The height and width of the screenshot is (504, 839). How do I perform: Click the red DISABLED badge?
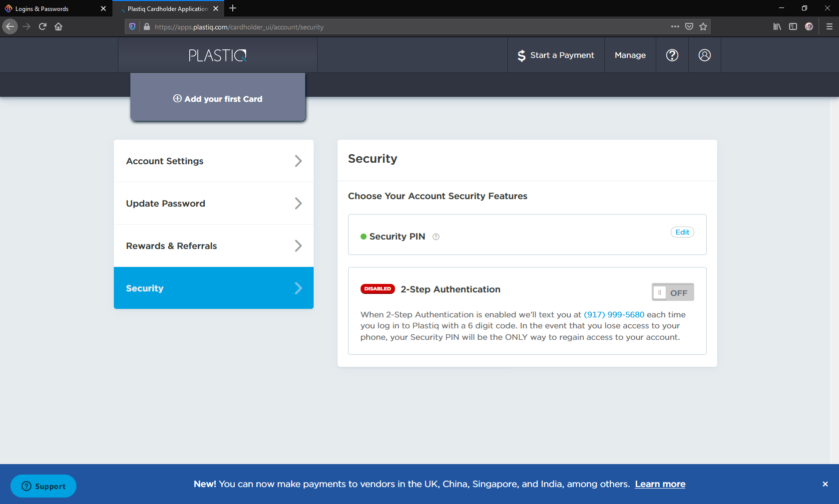tap(378, 289)
